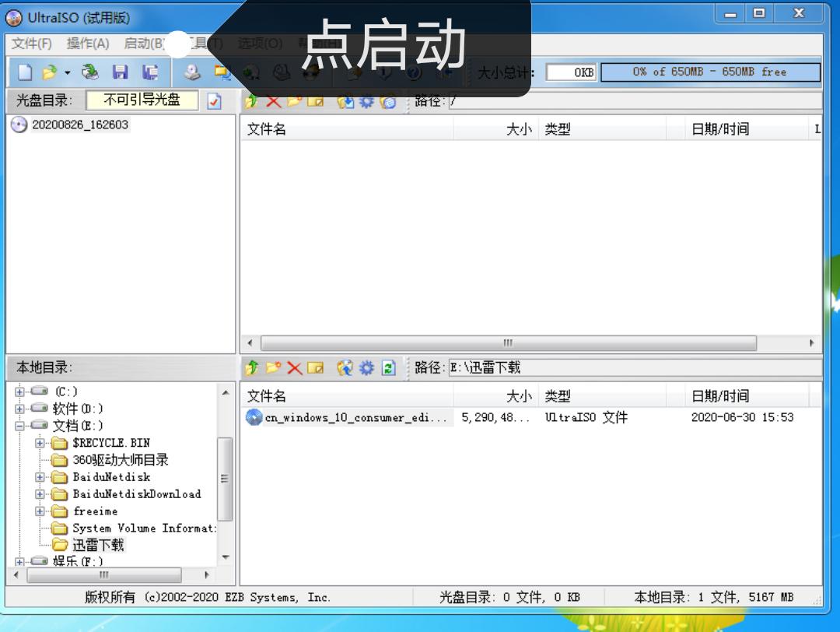Click the red checkmark next to 不可引导光盘

(x=215, y=101)
